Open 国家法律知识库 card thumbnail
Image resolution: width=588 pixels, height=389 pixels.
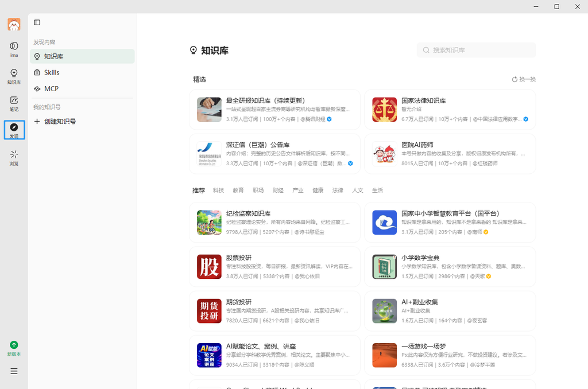point(384,110)
